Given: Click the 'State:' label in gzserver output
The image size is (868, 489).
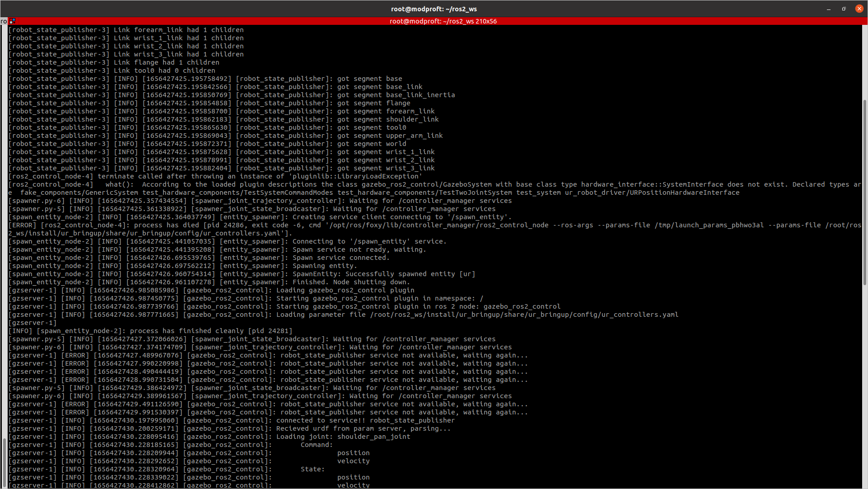Looking at the screenshot, I should click(313, 469).
